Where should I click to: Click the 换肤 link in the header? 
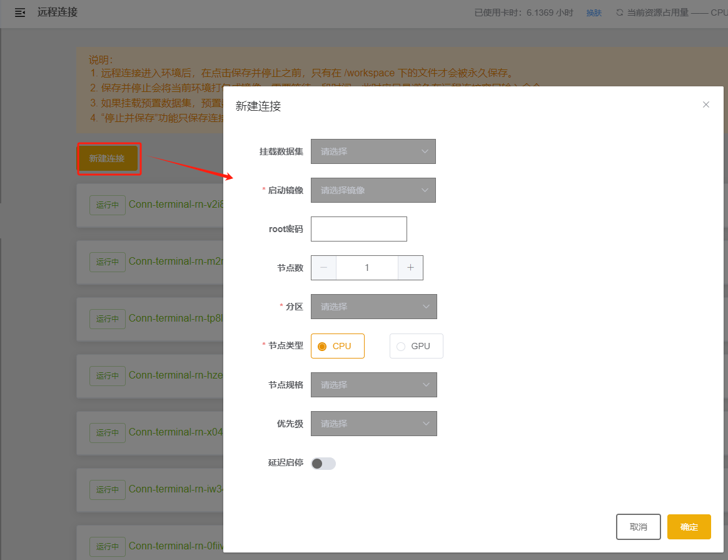coord(594,13)
